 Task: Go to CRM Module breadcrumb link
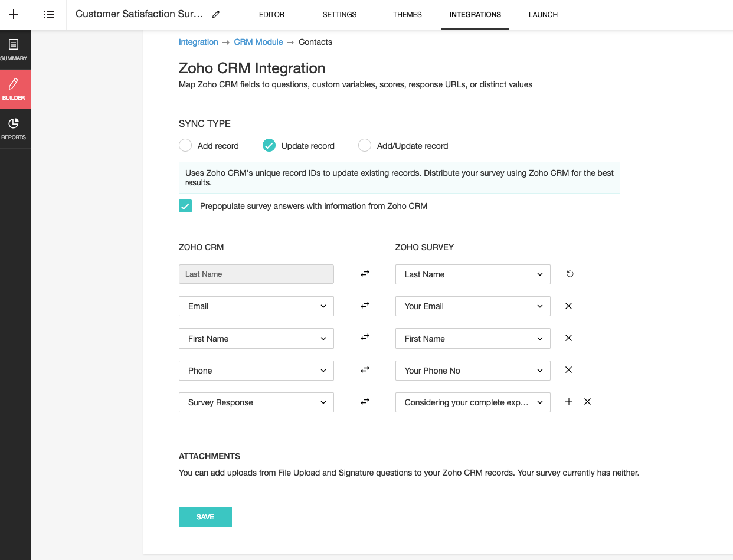(258, 42)
